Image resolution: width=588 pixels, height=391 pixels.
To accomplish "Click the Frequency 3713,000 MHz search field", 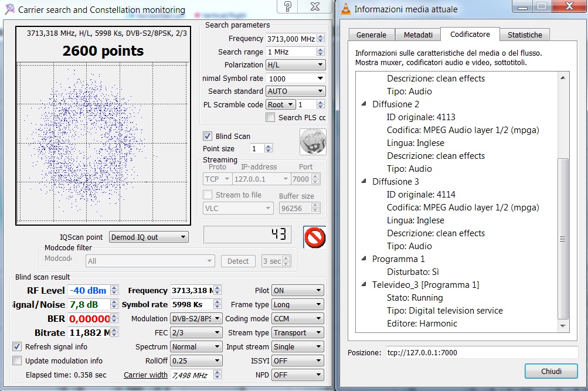I will (x=291, y=39).
